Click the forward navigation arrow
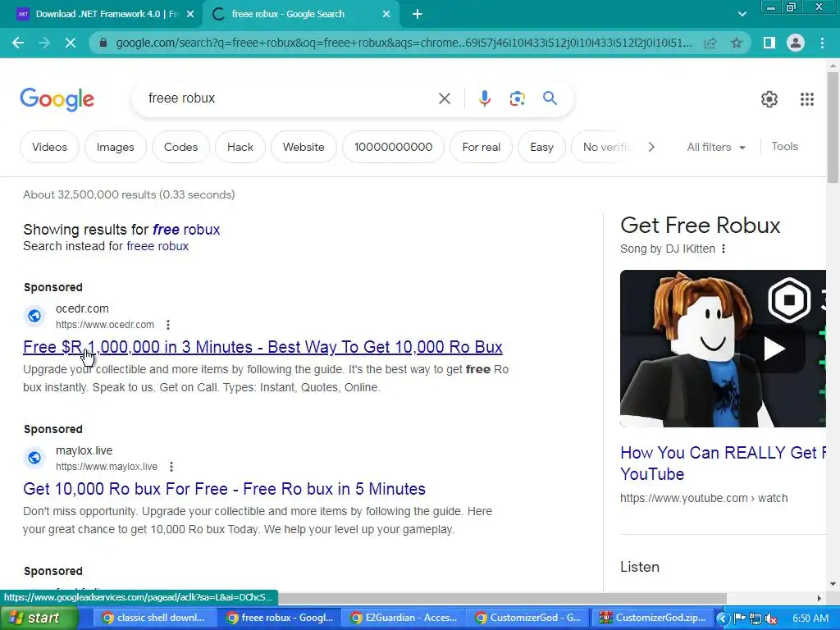 tap(44, 43)
